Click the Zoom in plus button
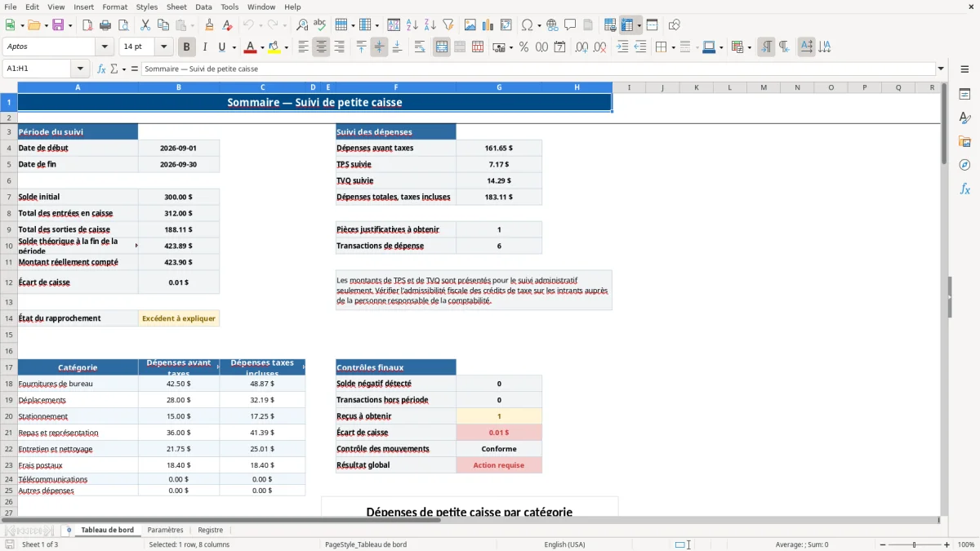Image resolution: width=980 pixels, height=551 pixels. tap(947, 544)
